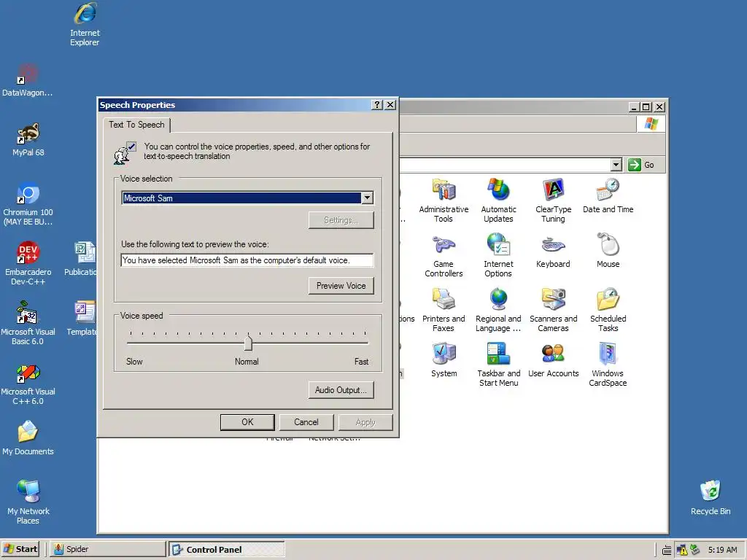Open Scheduled Tasks icon
The width and height of the screenshot is (747, 560).
pyautogui.click(x=608, y=310)
